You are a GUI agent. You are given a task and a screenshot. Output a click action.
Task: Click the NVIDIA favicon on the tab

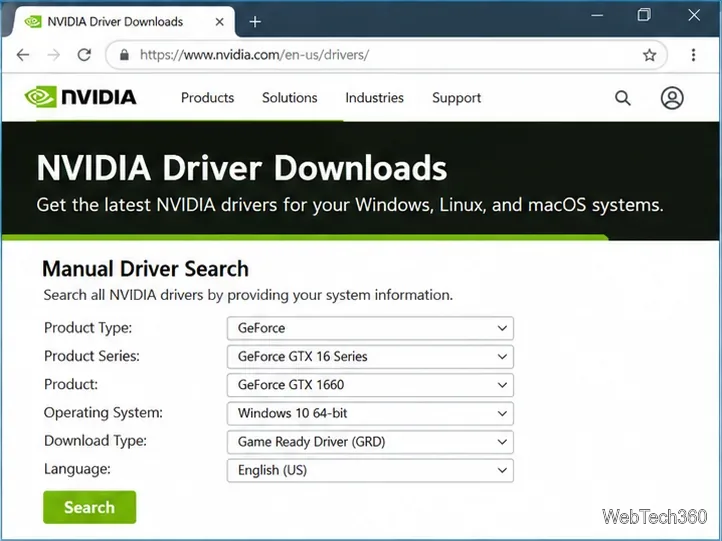coord(33,22)
